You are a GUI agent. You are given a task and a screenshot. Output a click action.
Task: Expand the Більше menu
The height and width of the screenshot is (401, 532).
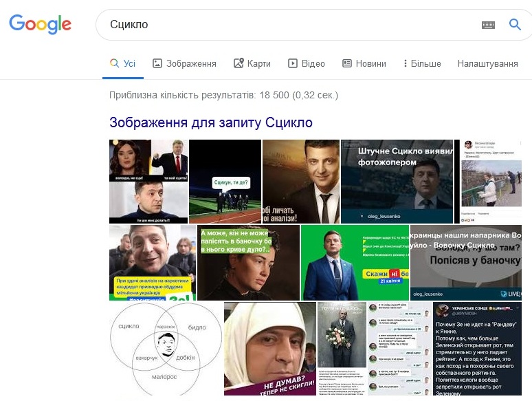421,63
